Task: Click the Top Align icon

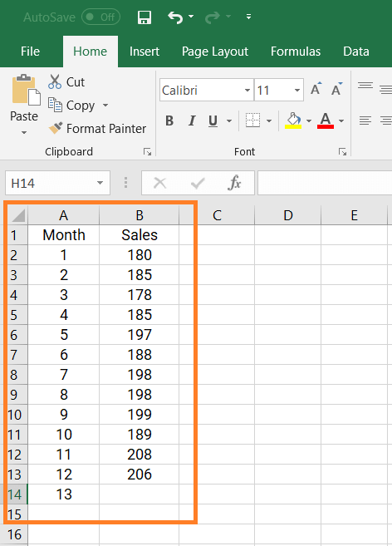Action: click(365, 86)
